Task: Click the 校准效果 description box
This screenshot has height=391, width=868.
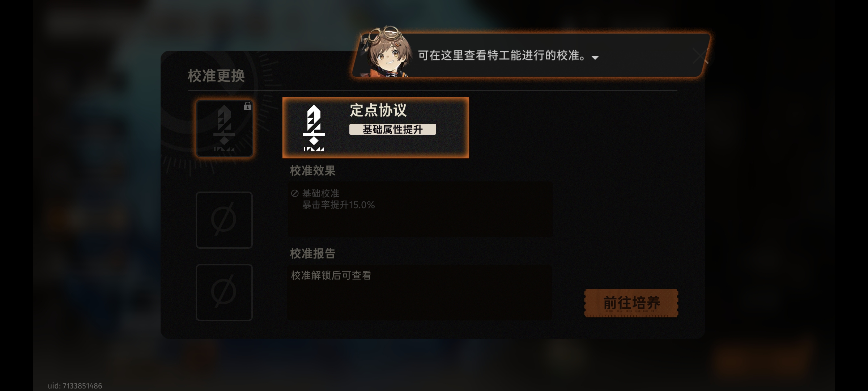Action: tap(420, 209)
